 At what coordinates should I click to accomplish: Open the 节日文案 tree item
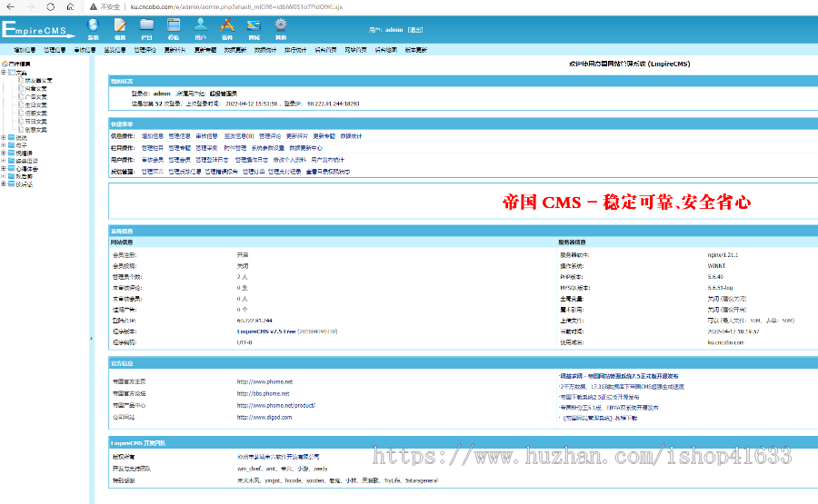coord(36,122)
